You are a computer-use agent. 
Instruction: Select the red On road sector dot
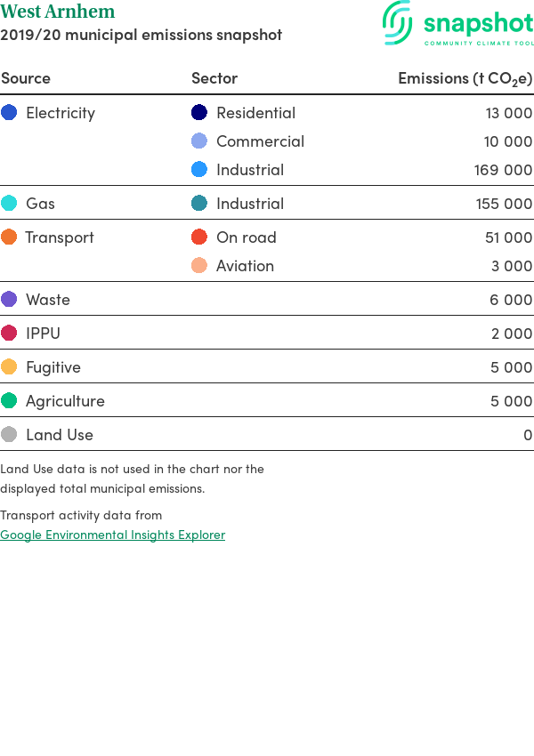pyautogui.click(x=199, y=237)
